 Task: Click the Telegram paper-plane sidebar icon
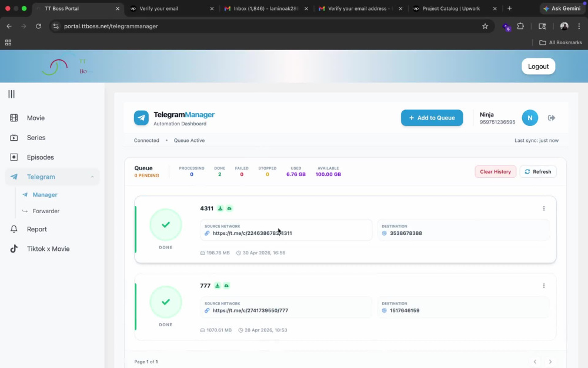[14, 177]
